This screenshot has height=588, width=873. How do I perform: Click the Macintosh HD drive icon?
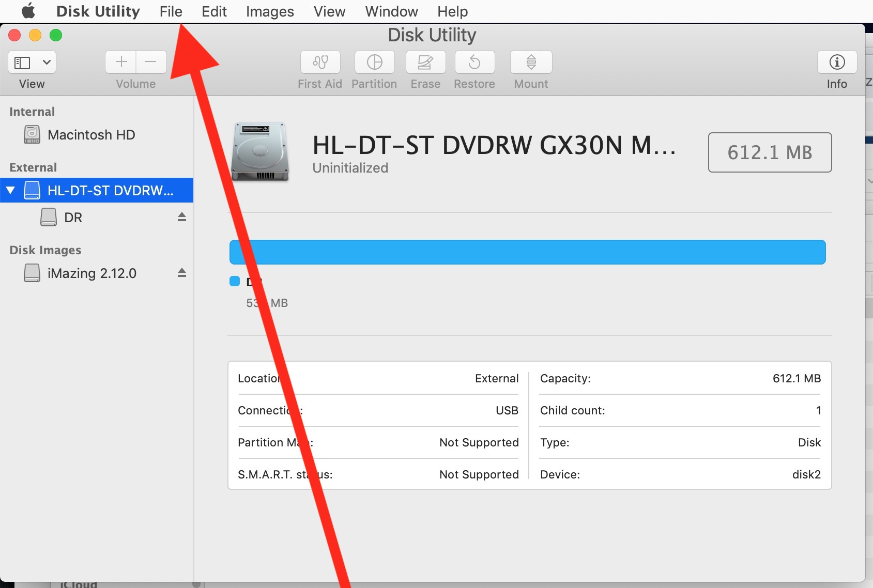point(32,134)
